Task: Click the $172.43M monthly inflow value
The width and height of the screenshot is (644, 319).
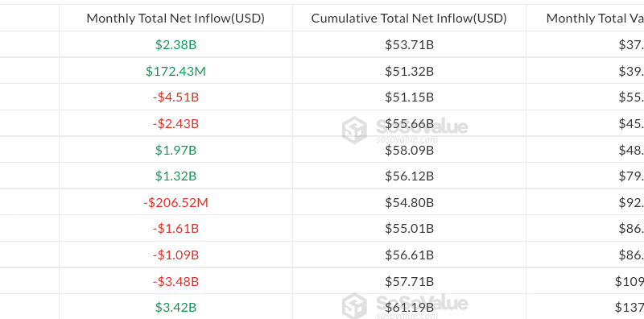Action: 175,71
